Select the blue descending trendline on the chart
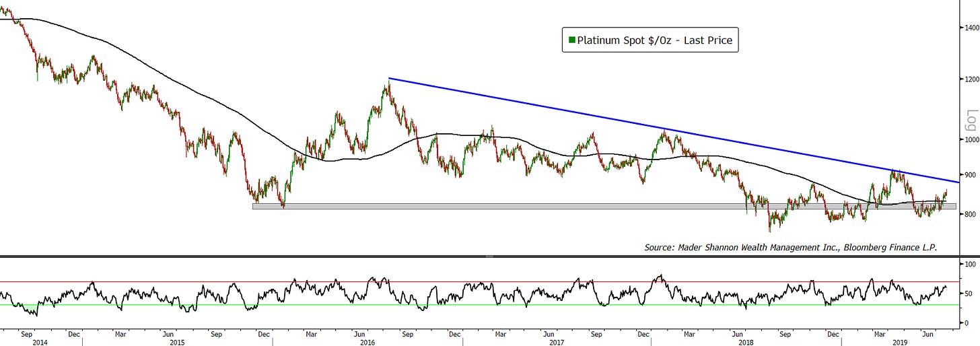This screenshot has width=980, height=346. (673, 130)
